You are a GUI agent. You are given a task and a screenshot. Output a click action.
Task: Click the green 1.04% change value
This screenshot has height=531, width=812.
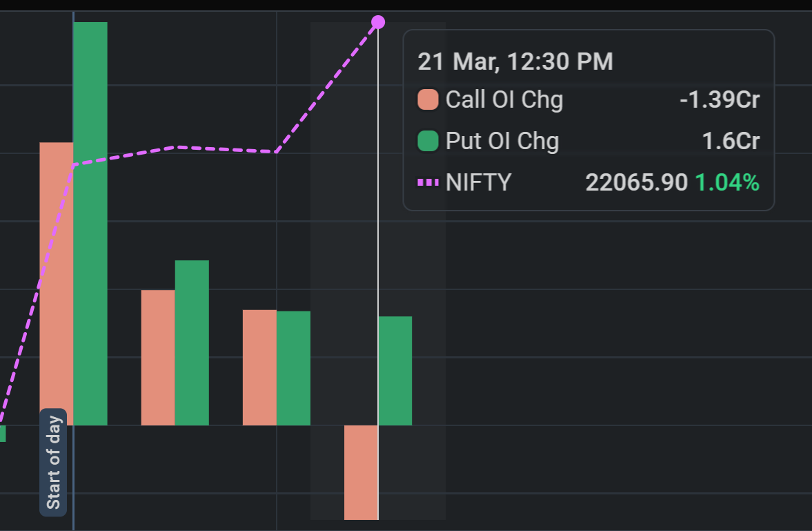coord(727,182)
